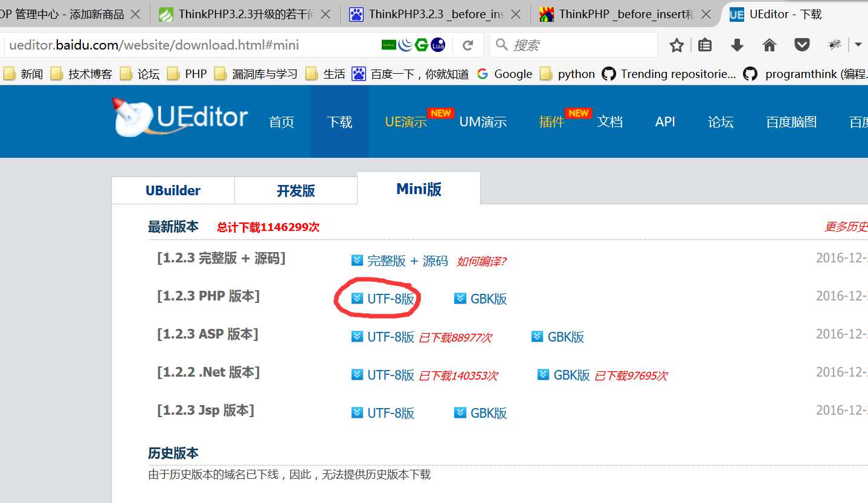The width and height of the screenshot is (868, 503).
Task: Open 插件 in the navigation
Action: (551, 122)
